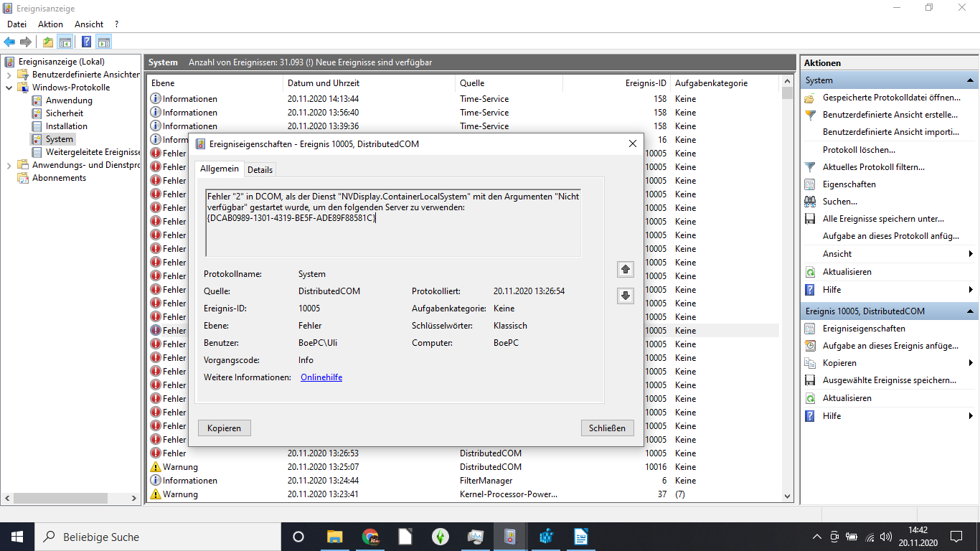This screenshot has height=551, width=980.
Task: Open help via the blue question-mark toolbar icon
Action: click(86, 42)
